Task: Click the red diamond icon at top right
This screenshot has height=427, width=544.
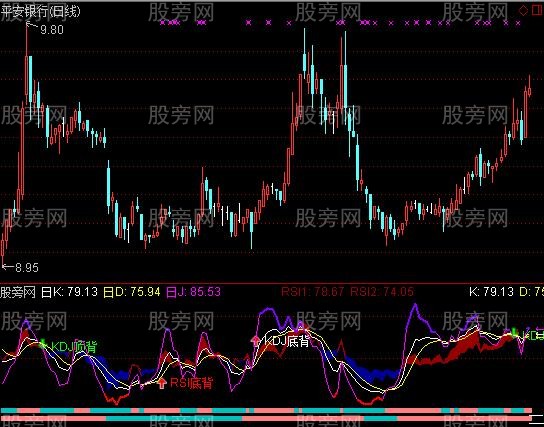Action: [523, 10]
